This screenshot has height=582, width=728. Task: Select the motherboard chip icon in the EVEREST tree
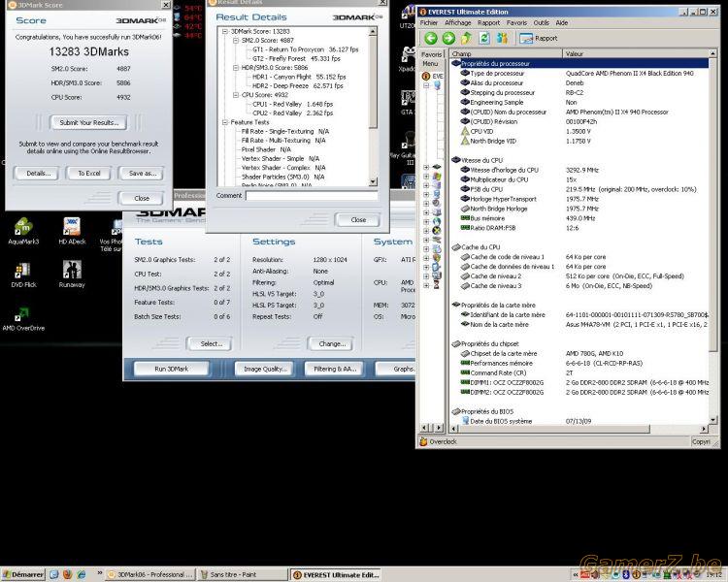point(437,167)
